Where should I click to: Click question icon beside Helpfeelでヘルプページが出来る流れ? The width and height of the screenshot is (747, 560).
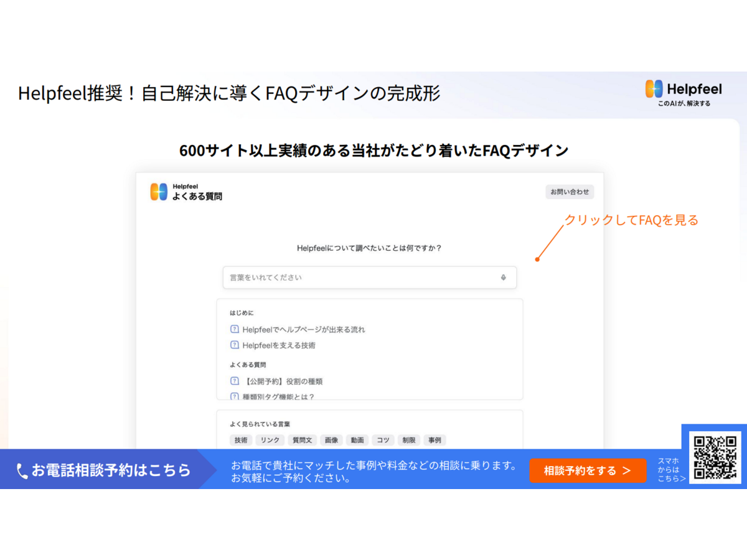235,329
